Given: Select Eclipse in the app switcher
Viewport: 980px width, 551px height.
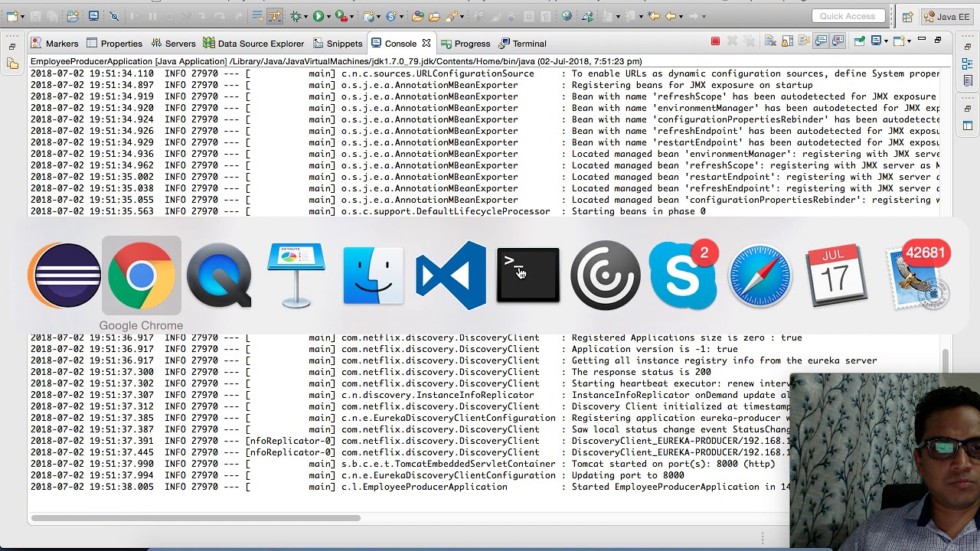Looking at the screenshot, I should pyautogui.click(x=64, y=275).
